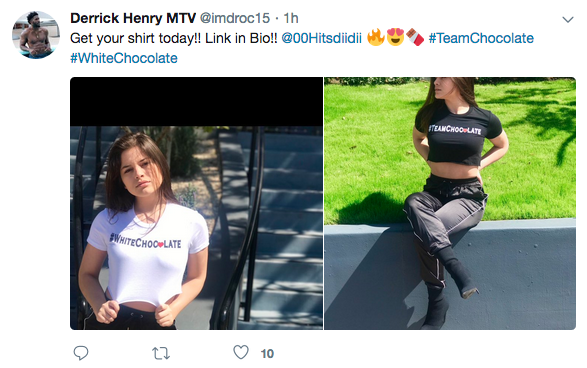Click the "Get your shirt today!!" tweet text
This screenshot has width=587, height=368.
tap(173, 38)
